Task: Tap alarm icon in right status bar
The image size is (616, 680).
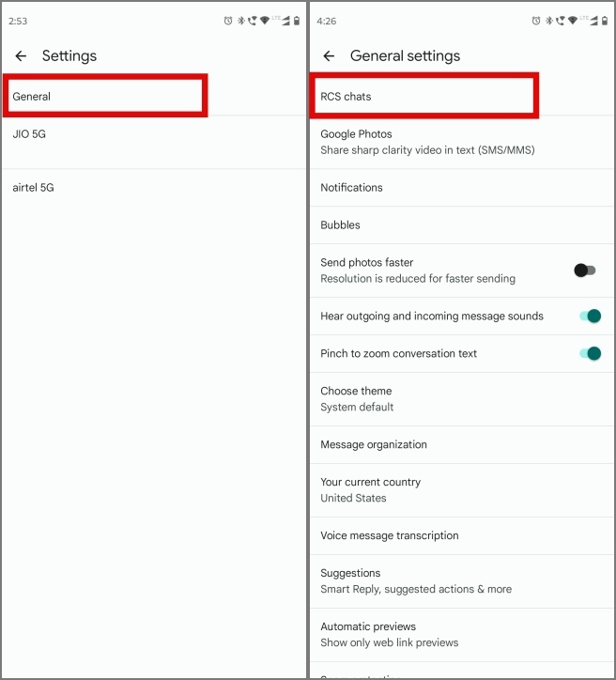Action: pos(536,21)
